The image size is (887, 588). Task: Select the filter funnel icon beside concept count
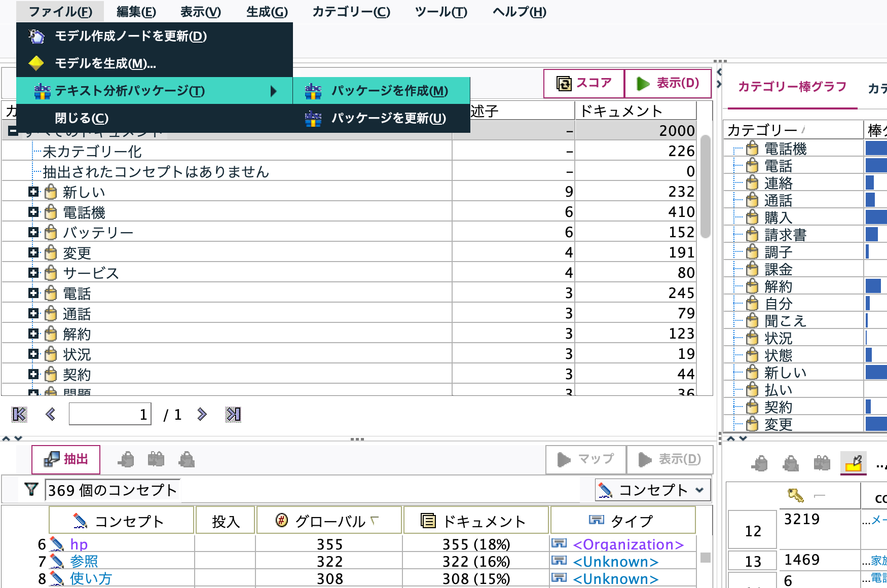tap(31, 489)
